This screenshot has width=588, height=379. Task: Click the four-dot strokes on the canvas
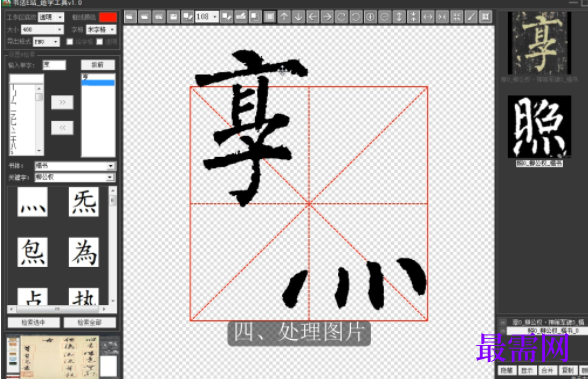point(354,283)
